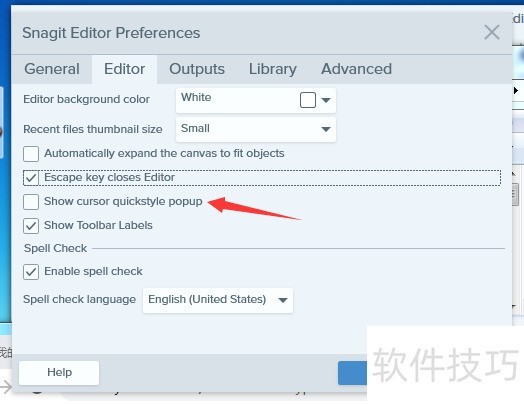Click the blue confirm button at bottom

pos(352,373)
